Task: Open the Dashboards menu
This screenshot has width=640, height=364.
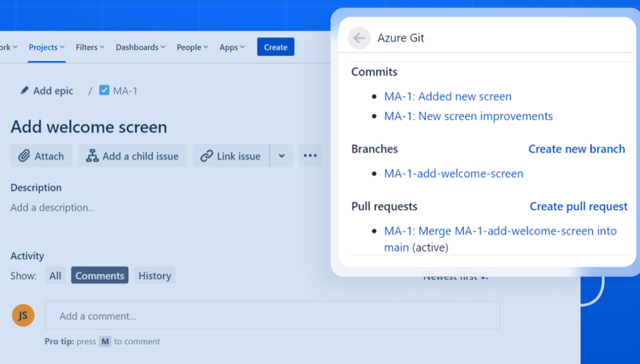Action: tap(140, 48)
